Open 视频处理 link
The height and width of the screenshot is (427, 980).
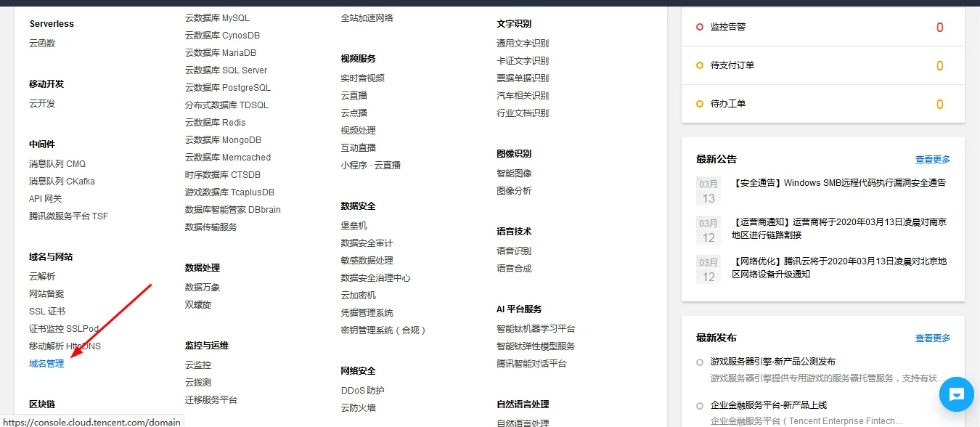(x=358, y=131)
